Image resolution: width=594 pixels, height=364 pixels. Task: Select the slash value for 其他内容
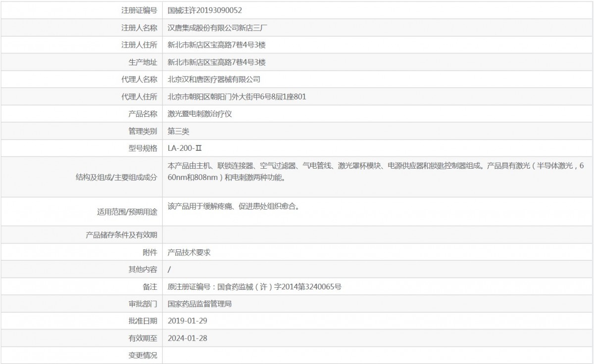pyautogui.click(x=170, y=269)
